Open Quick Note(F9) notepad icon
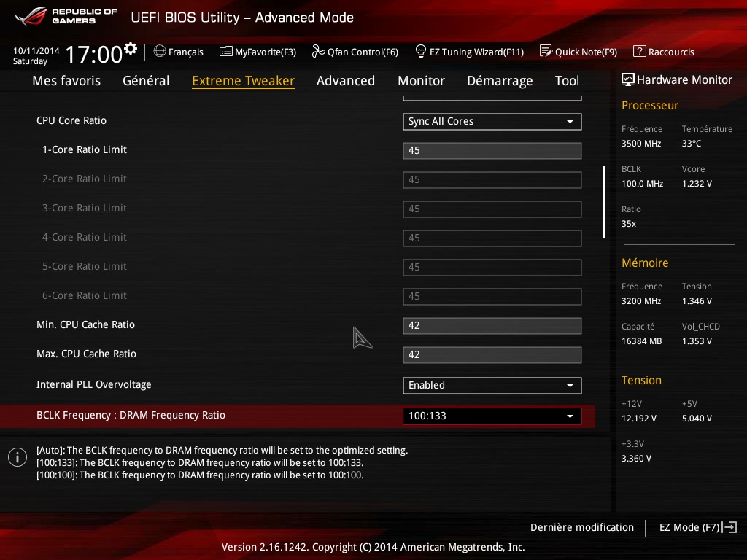747x560 pixels. [546, 51]
